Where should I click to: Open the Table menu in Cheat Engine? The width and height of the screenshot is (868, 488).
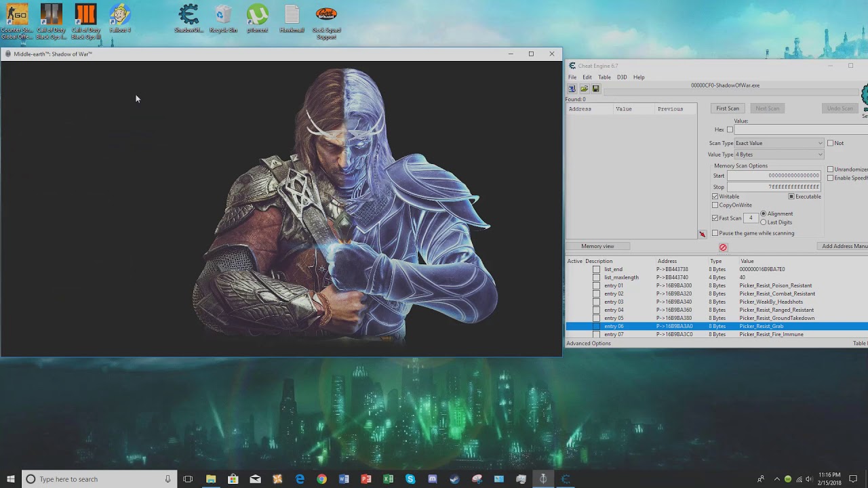[x=604, y=77]
